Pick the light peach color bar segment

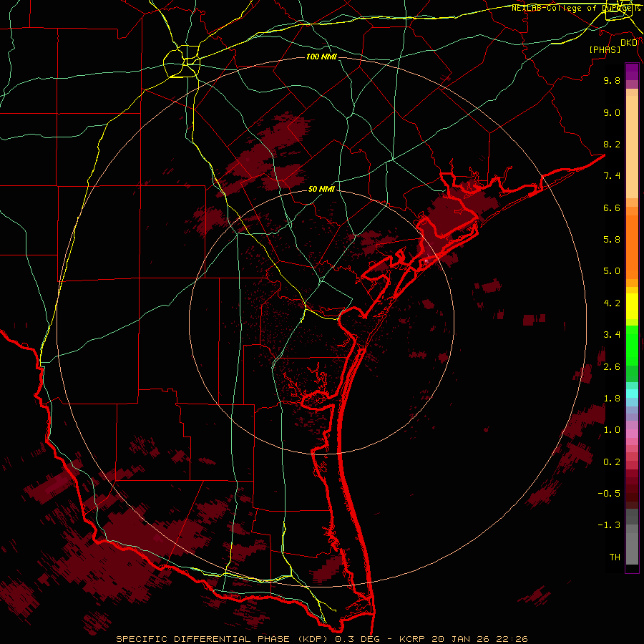click(x=632, y=147)
